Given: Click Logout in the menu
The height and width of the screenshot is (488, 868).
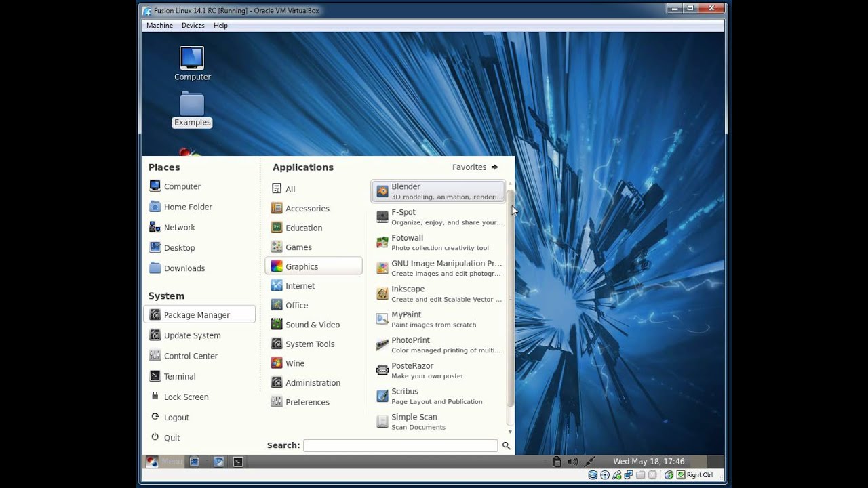Looking at the screenshot, I should coord(199,418).
